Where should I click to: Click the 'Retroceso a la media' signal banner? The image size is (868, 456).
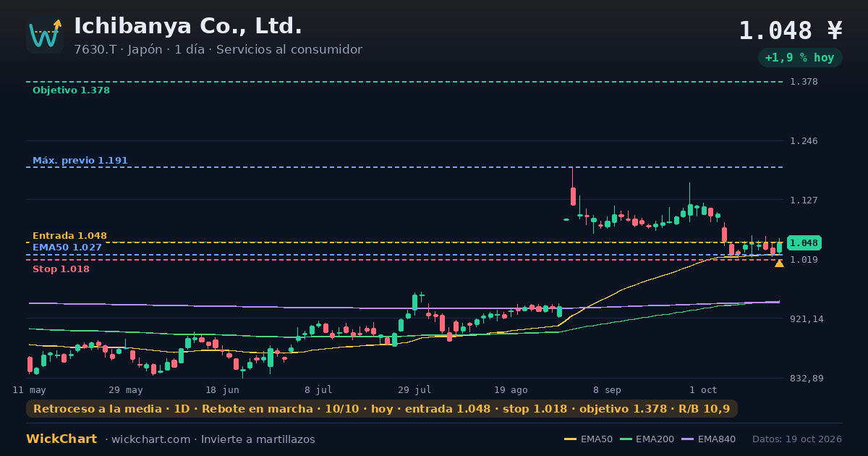[382, 409]
